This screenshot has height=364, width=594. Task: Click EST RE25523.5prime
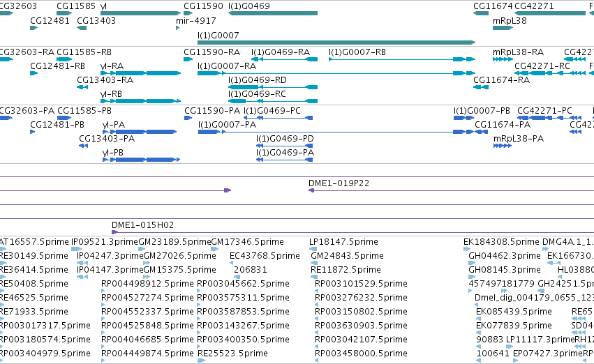click(x=202, y=361)
